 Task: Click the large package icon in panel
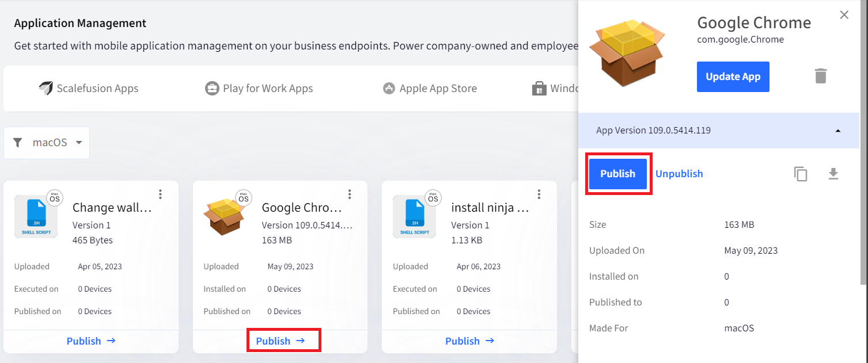coord(627,53)
